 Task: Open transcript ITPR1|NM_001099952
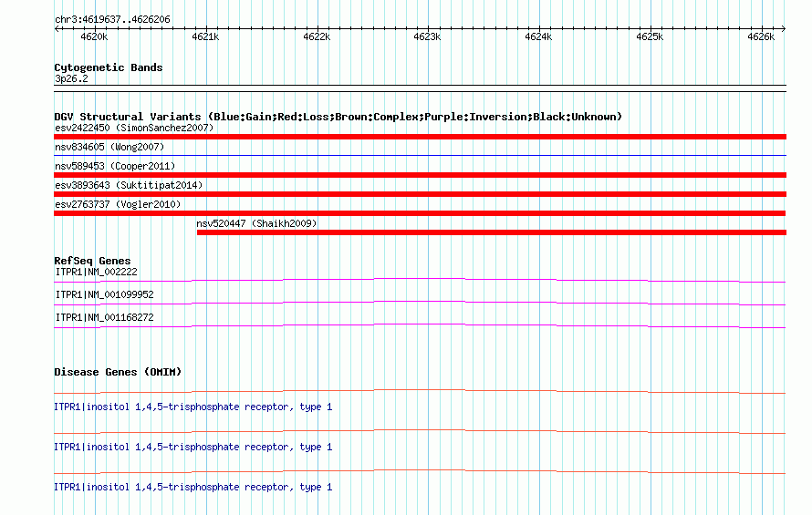pyautogui.click(x=105, y=294)
